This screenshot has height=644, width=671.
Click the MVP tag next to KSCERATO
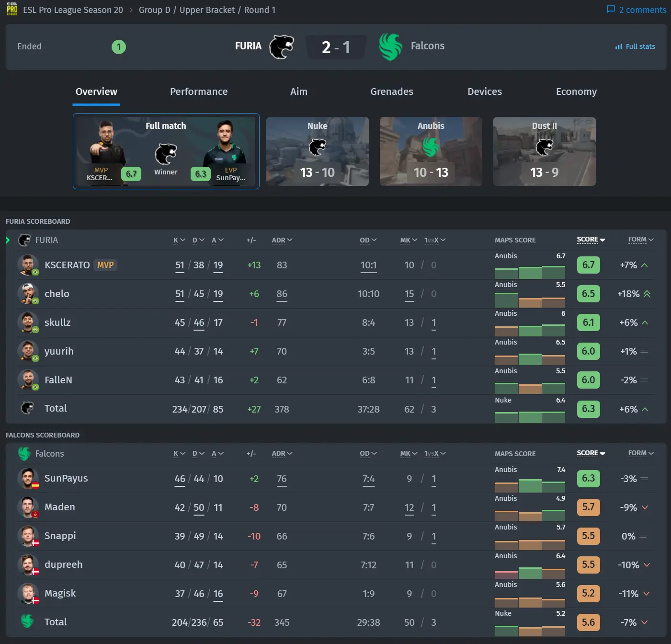(x=105, y=265)
